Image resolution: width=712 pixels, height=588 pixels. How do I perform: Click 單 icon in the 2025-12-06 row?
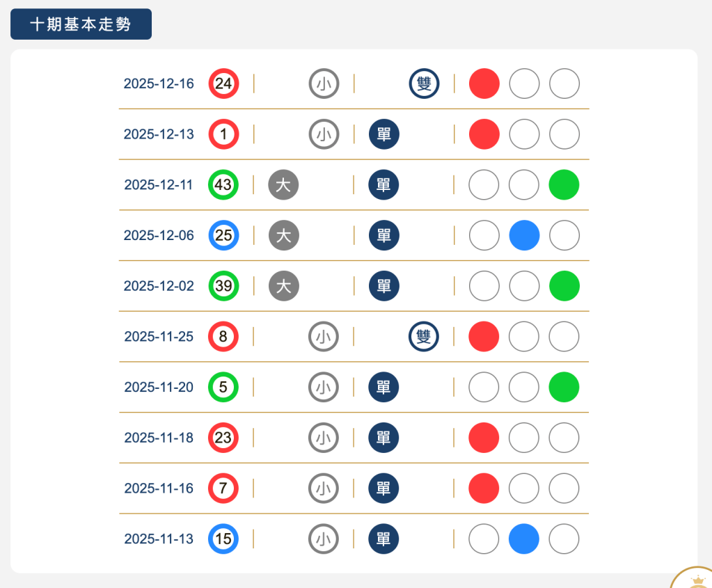click(383, 236)
